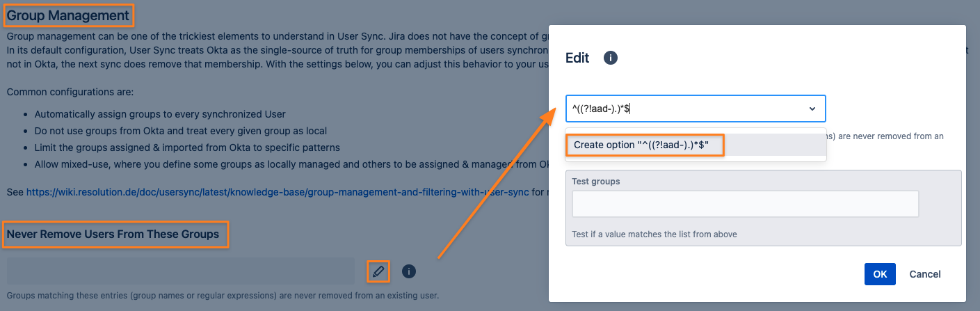Click the info icon beside the Edit title
This screenshot has width=980, height=311.
[611, 58]
